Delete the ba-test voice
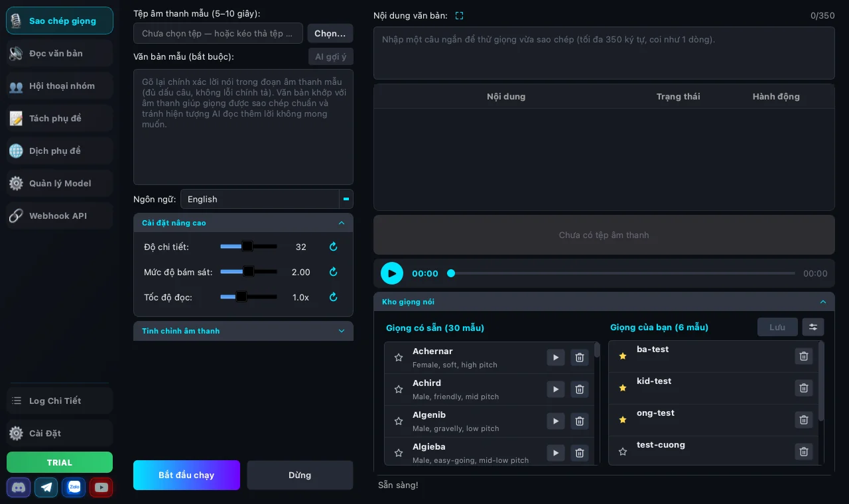 (x=804, y=356)
